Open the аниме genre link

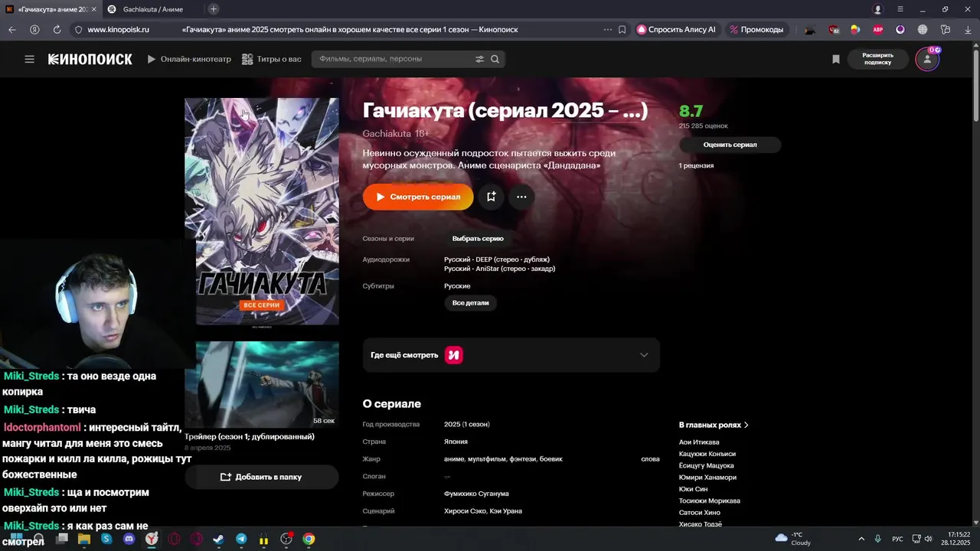[454, 459]
